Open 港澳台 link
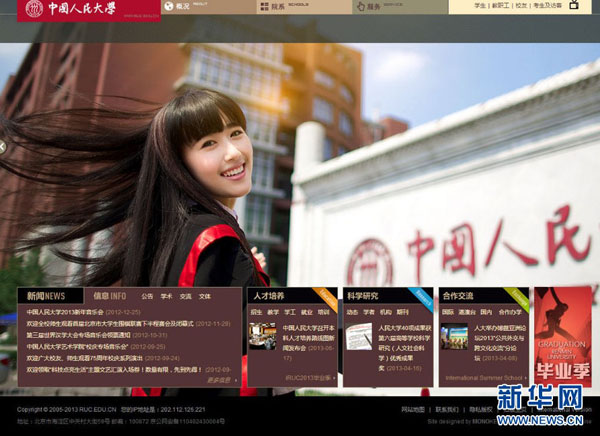The image size is (600, 436). coord(467,312)
